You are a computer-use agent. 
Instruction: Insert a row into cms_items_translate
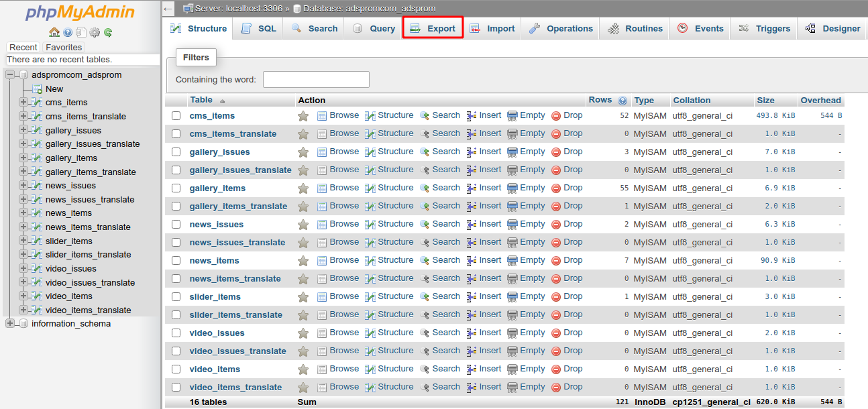pyautogui.click(x=484, y=133)
